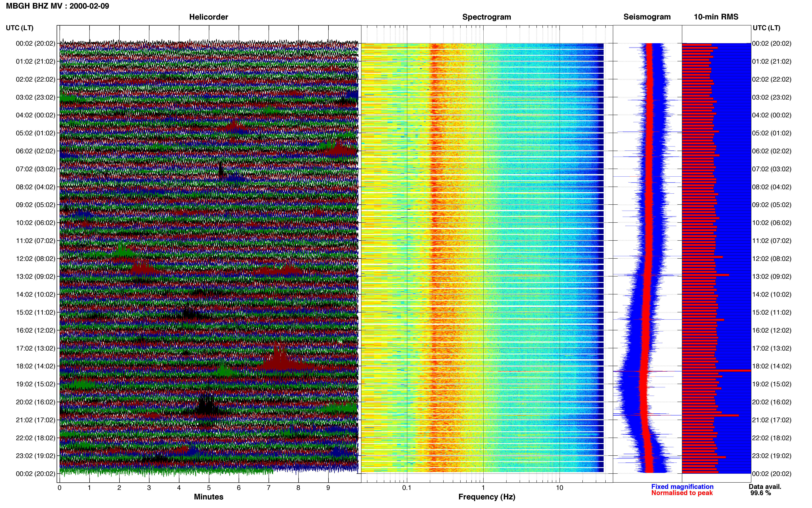Click the red 'Normalised to peak' legend
The image size is (812, 508).
pyautogui.click(x=682, y=493)
